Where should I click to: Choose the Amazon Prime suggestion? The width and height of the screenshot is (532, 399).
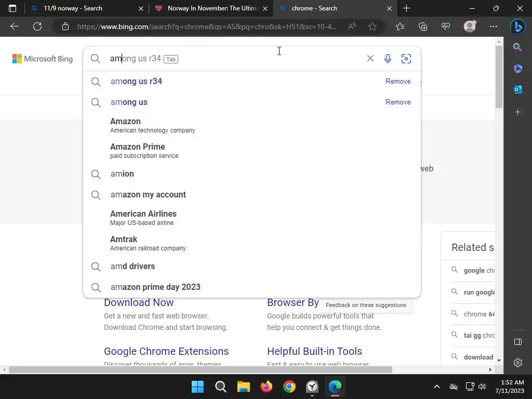click(252, 151)
